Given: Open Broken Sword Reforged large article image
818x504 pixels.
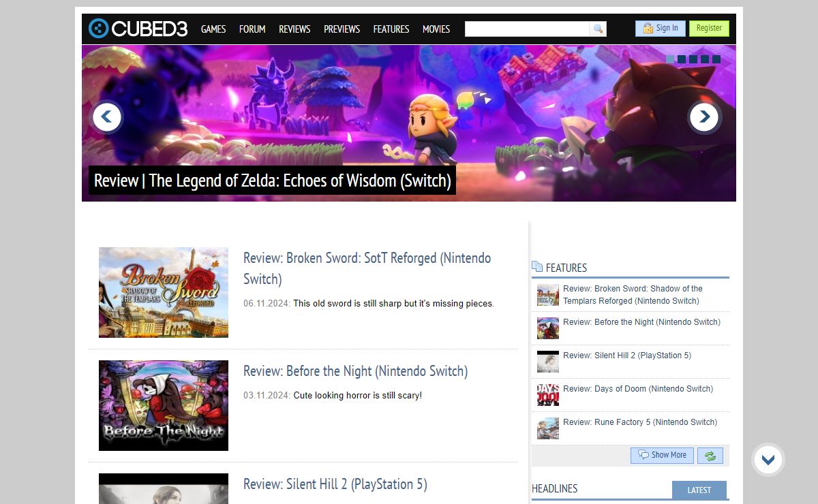Looking at the screenshot, I should [x=164, y=292].
